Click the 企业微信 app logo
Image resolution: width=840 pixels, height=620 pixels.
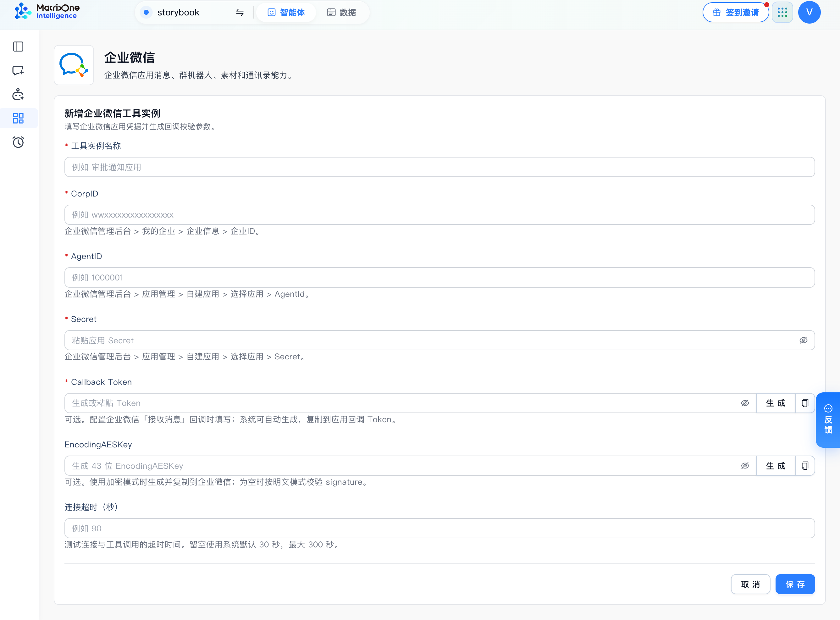[74, 65]
